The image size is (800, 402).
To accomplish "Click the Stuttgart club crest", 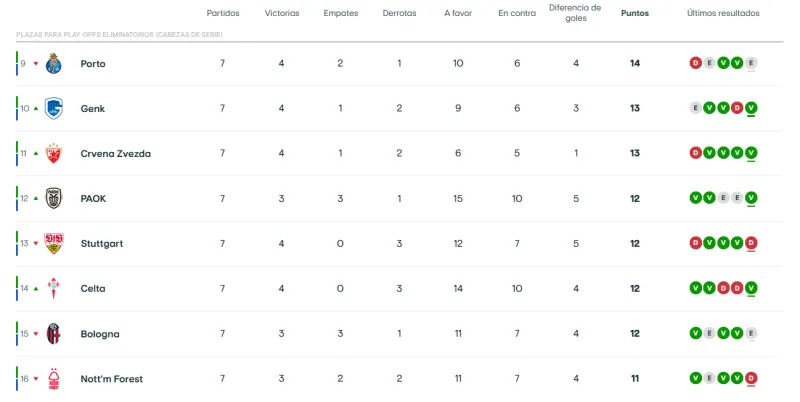I will (54, 243).
